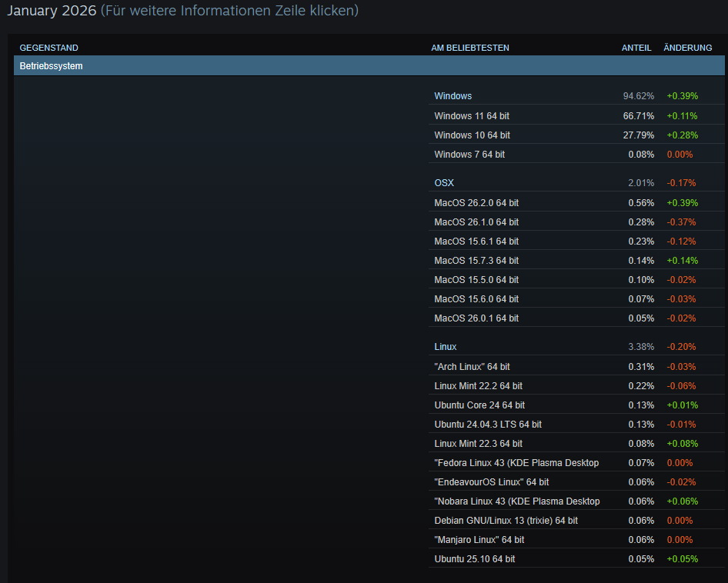Click the -0.06% change for Linux Mint 22.2
The image size is (728, 583).
(x=681, y=386)
